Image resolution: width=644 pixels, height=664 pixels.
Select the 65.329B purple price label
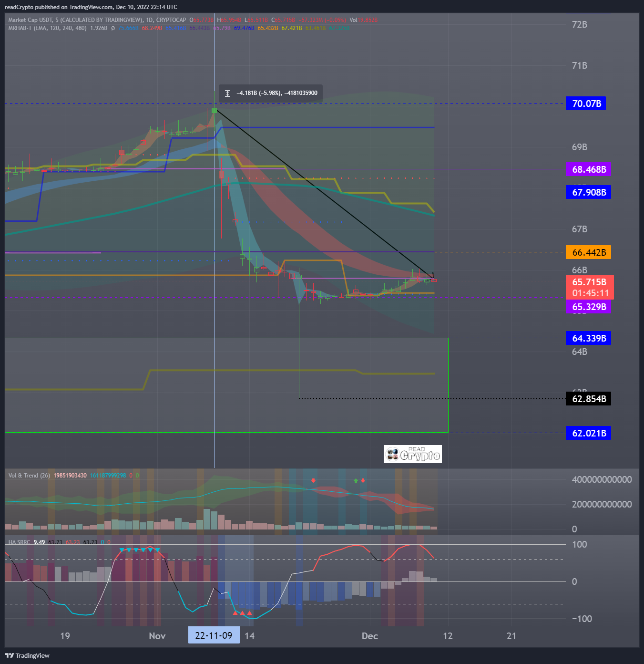click(588, 307)
